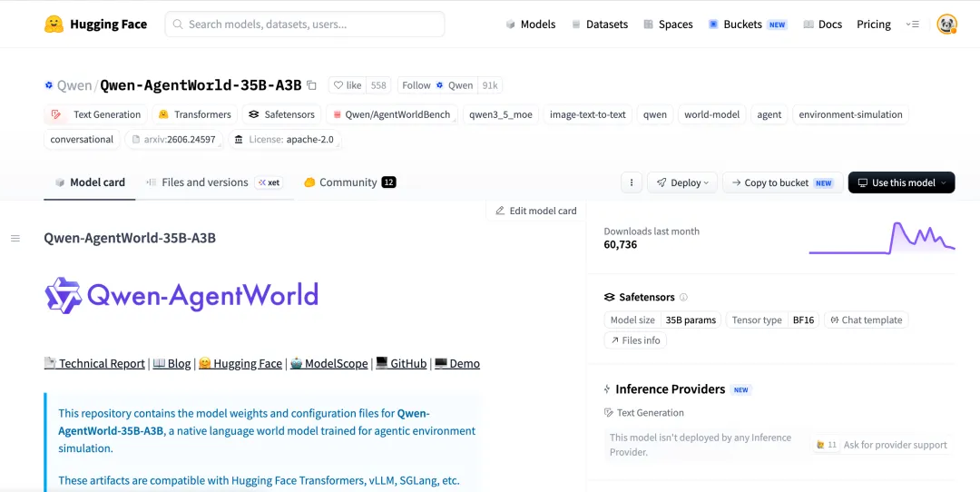
Task: Select the qwen tag
Action: point(655,114)
